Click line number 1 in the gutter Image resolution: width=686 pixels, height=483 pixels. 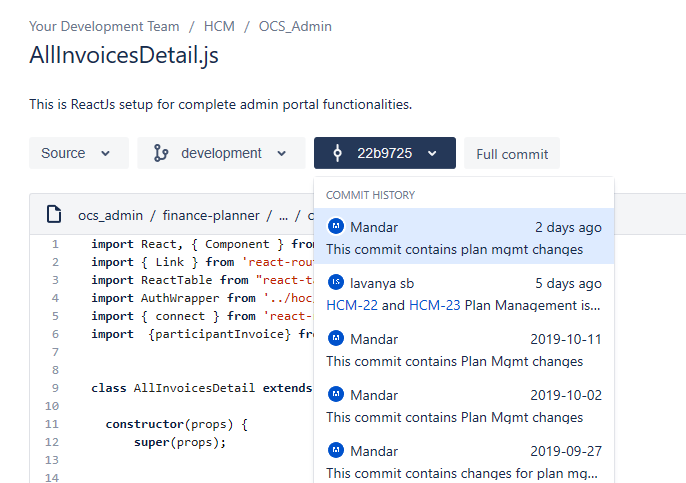pos(55,244)
